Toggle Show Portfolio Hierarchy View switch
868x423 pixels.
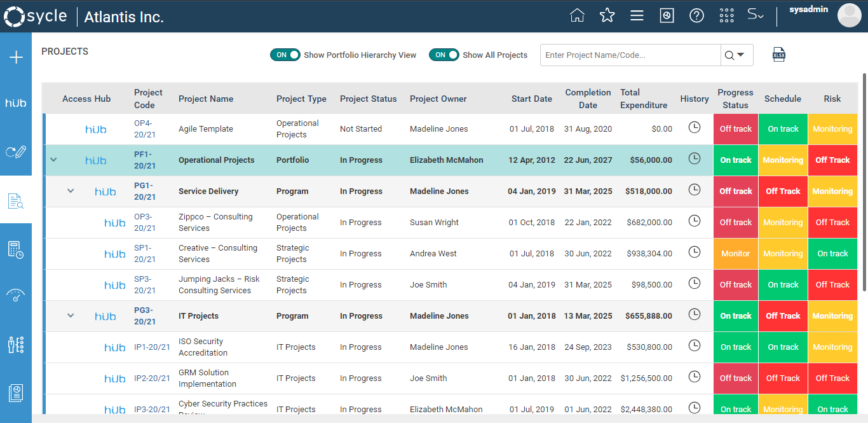(x=285, y=55)
